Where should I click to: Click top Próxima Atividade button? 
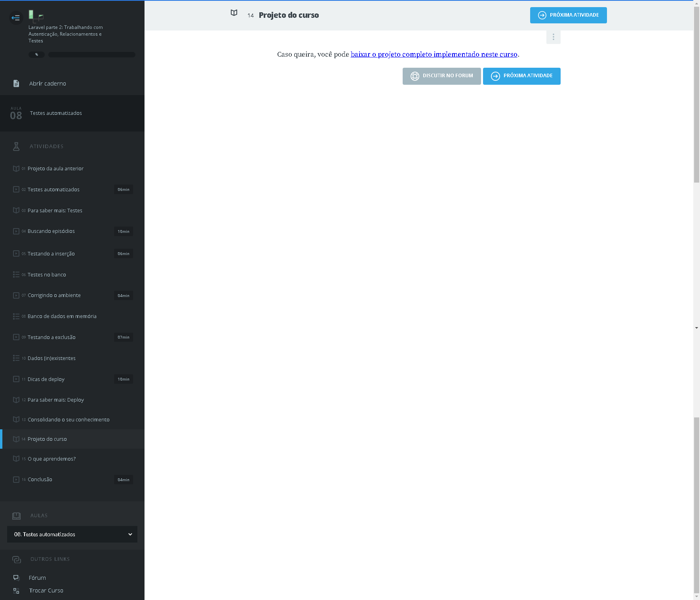pyautogui.click(x=568, y=15)
